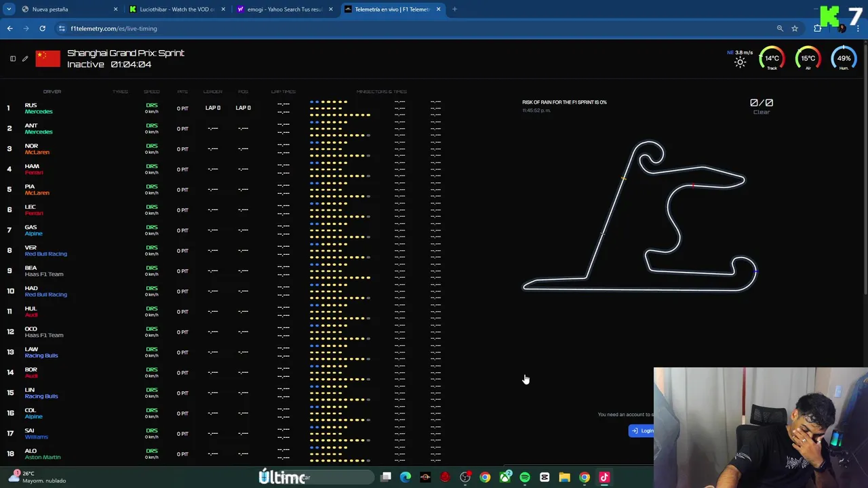
Task: Click the LEADER gap value LAP 0 for RUS
Action: 213,108
